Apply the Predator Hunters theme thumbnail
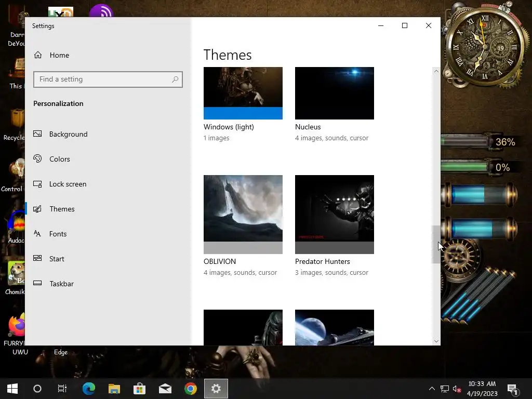 pyautogui.click(x=335, y=215)
